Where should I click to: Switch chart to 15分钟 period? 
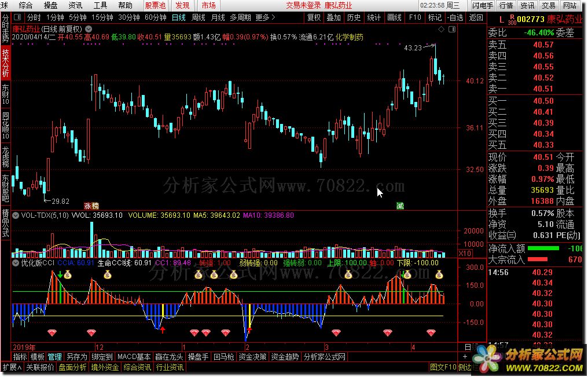(102, 17)
